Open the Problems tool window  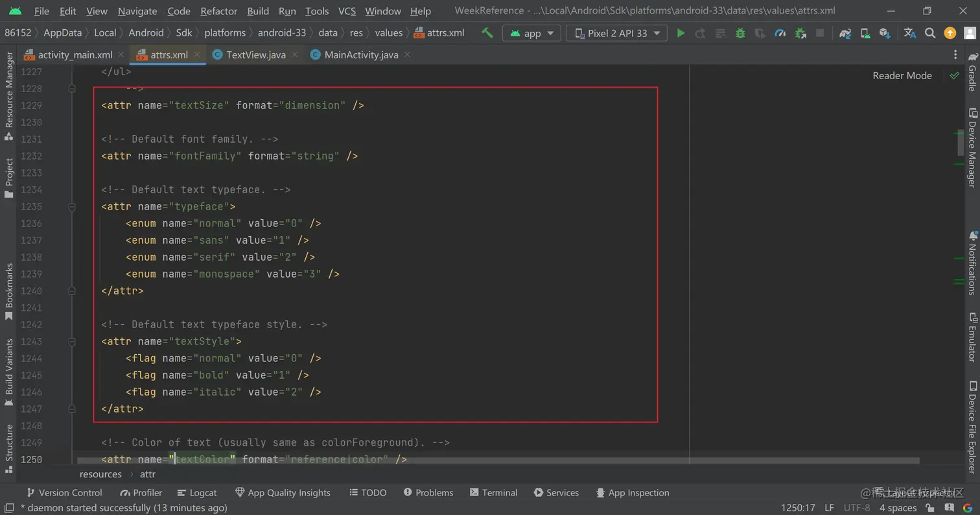coord(428,493)
